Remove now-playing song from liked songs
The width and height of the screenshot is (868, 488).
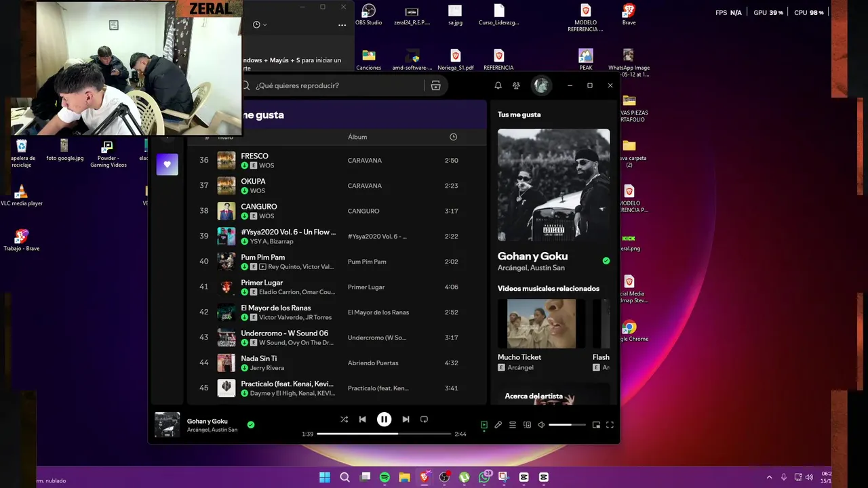251,425
